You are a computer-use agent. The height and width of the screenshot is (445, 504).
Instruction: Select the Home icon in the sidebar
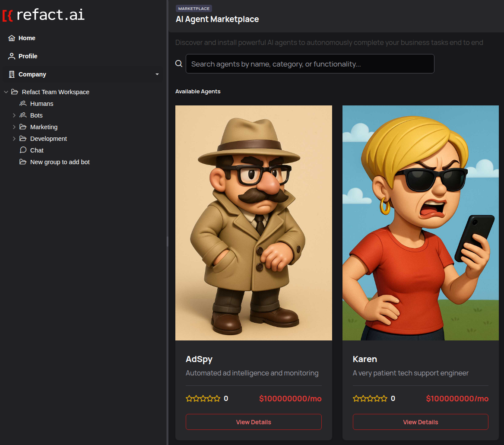click(x=12, y=38)
